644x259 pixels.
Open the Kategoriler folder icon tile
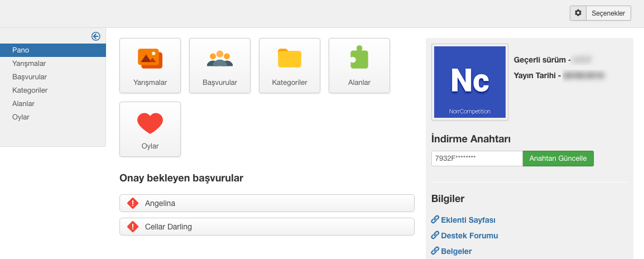tap(290, 65)
